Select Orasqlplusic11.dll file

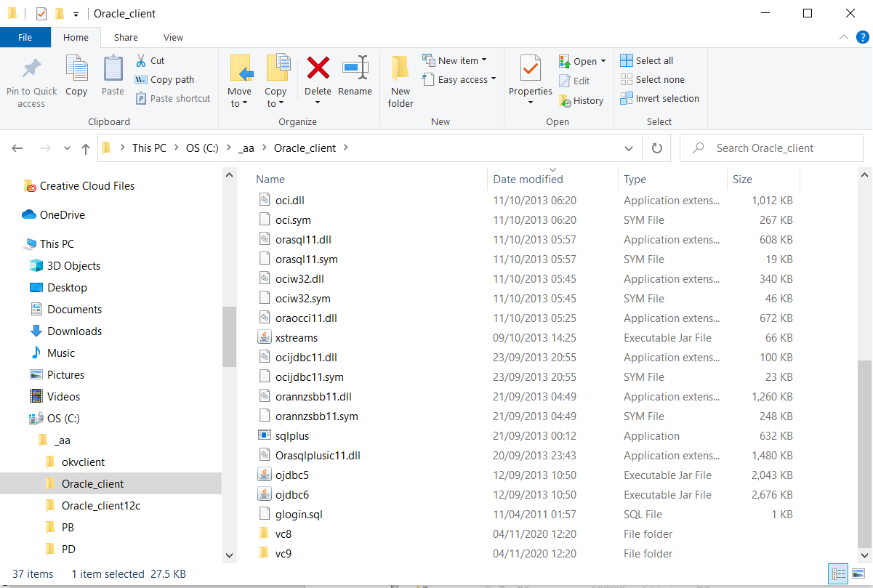click(x=318, y=456)
